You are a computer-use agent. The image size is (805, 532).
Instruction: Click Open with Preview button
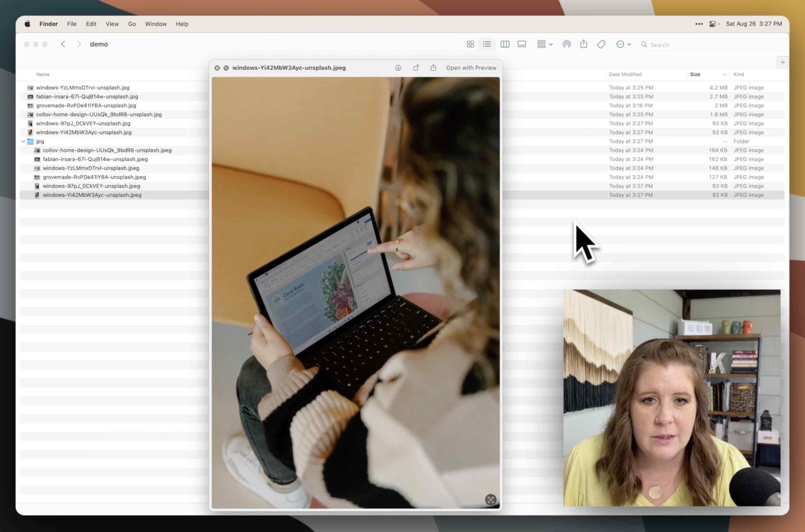(x=471, y=68)
